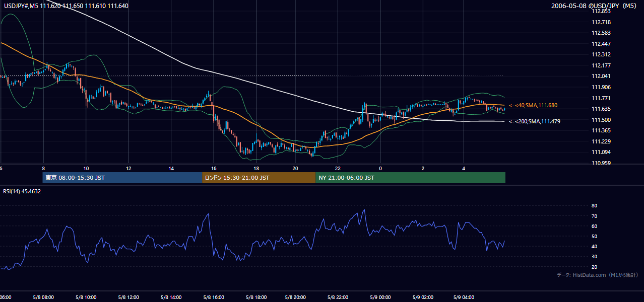The width and height of the screenshot is (644, 302).
Task: Click price axis value 111.906
Action: tap(601, 87)
